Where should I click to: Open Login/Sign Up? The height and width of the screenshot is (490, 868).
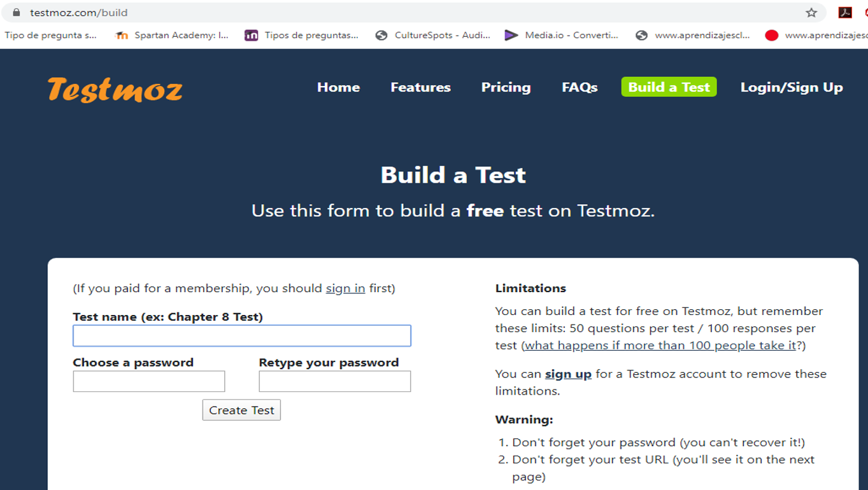791,87
